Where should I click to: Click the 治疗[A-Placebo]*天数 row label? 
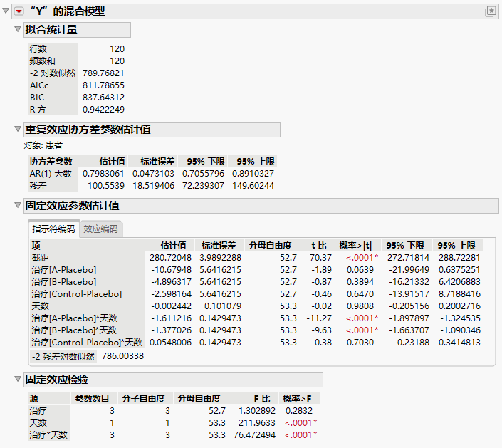(x=75, y=318)
